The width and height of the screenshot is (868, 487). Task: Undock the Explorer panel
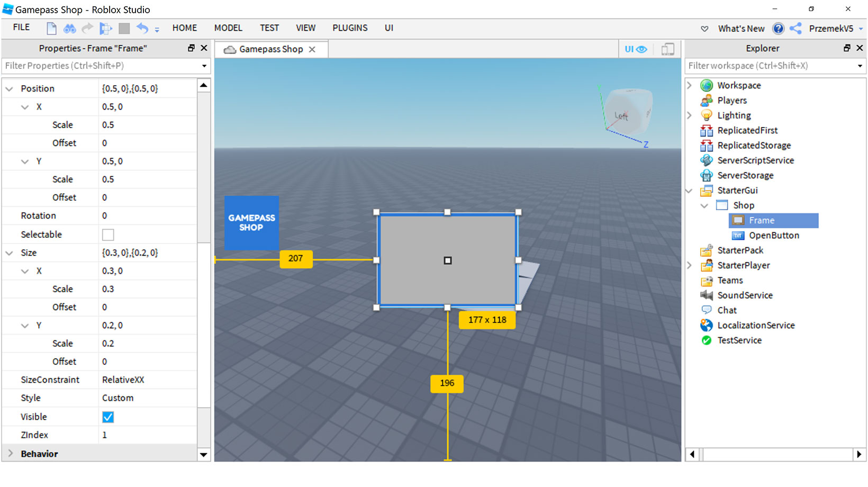847,48
